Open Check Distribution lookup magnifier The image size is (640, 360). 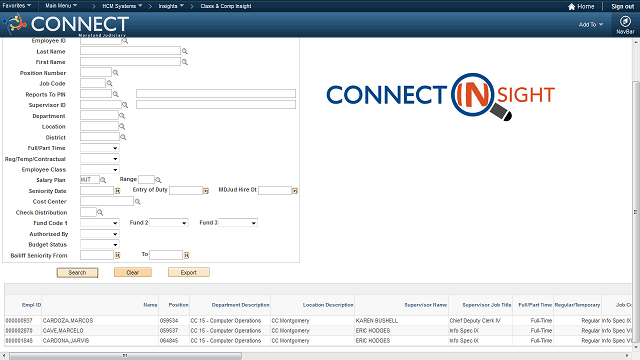click(x=100, y=212)
